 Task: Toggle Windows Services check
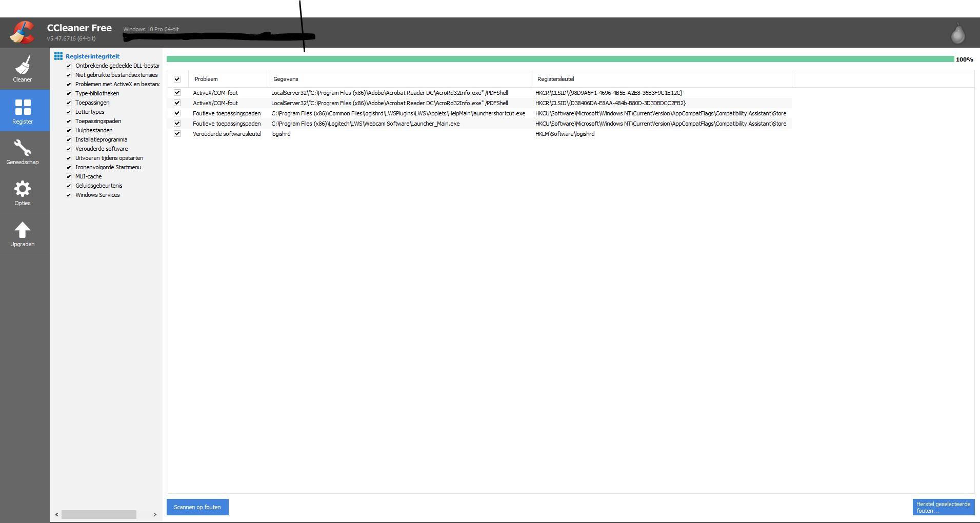tap(69, 195)
